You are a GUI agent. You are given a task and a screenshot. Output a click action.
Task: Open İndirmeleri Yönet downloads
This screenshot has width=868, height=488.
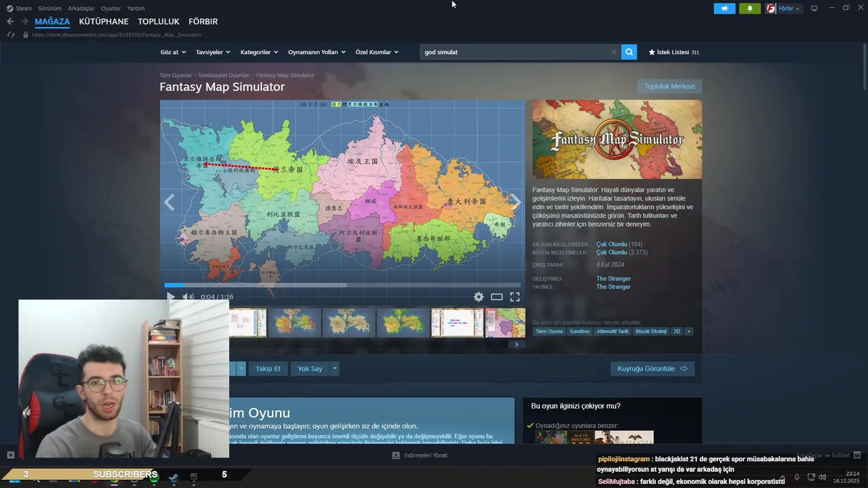(425, 455)
